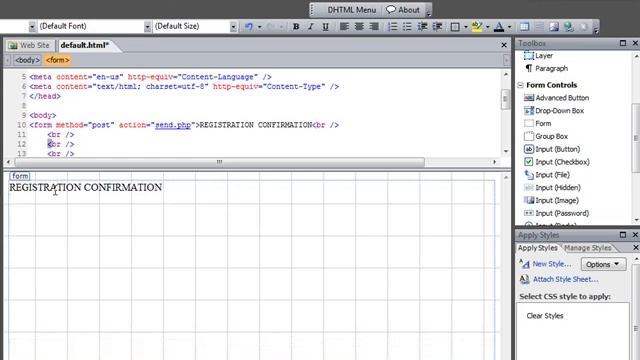Open the style dropdown arrow left of Default Font
Viewport: 640px width, 360px height.
(x=32, y=27)
